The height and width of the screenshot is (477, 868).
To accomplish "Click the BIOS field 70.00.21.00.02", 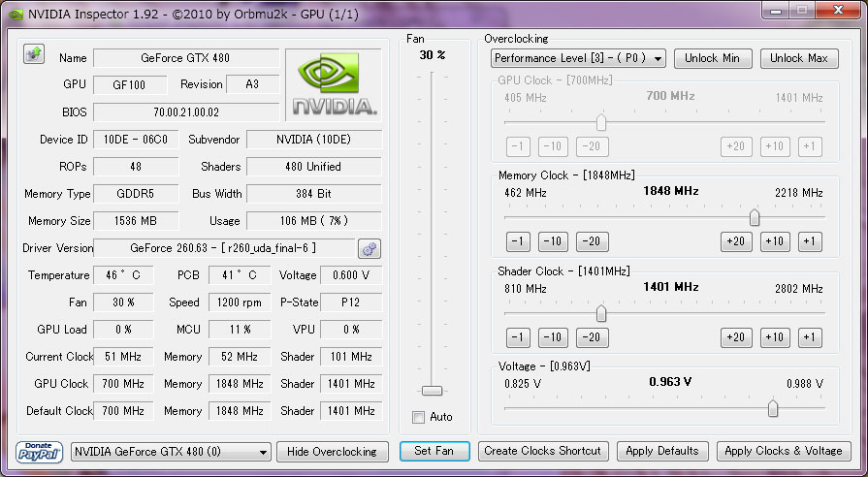I will tap(186, 112).
